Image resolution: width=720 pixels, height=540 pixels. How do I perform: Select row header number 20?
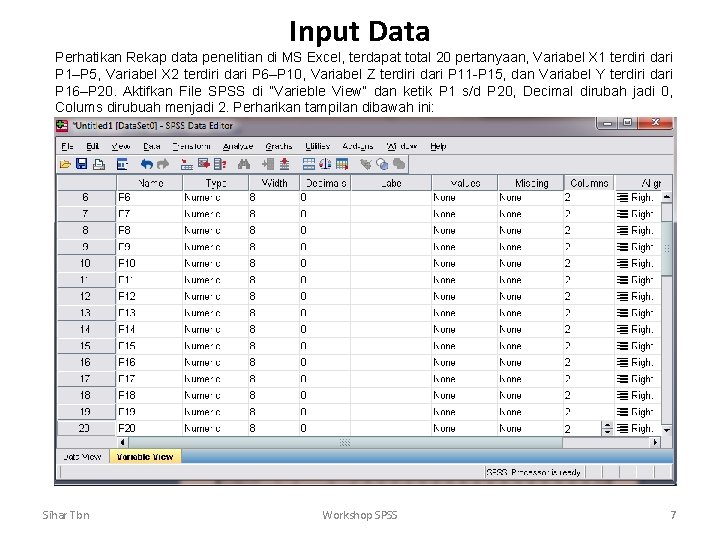click(x=86, y=428)
